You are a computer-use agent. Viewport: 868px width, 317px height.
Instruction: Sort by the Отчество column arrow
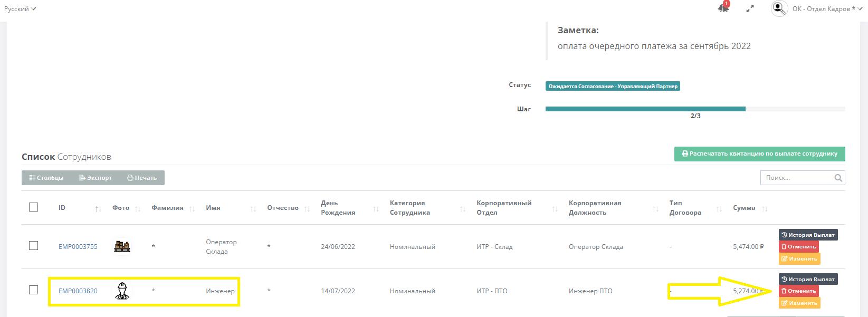coord(307,209)
